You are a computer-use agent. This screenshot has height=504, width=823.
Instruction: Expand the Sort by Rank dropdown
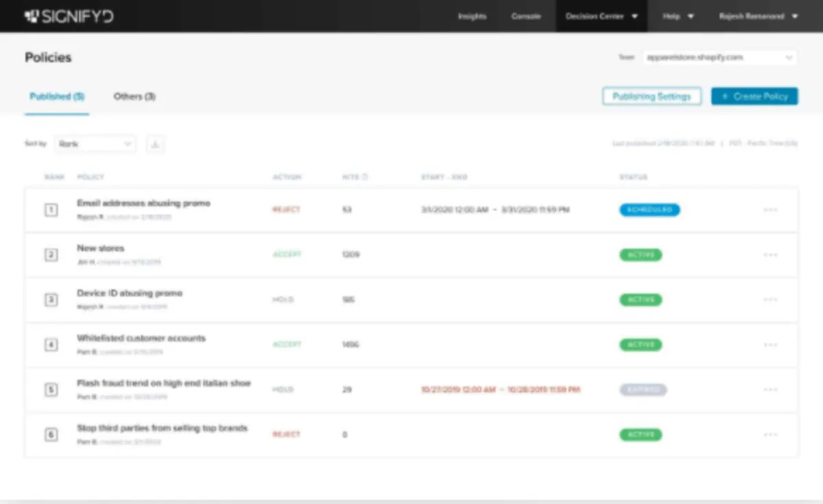95,144
